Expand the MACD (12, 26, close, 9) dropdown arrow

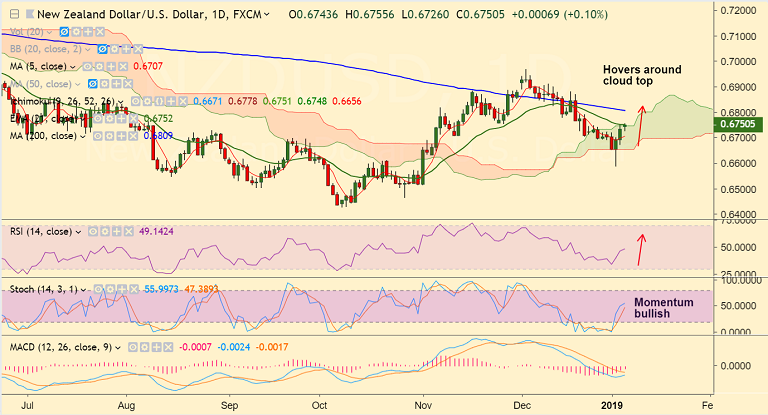click(x=118, y=348)
